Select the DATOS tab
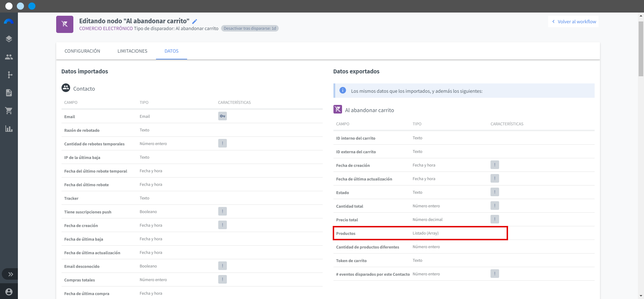The width and height of the screenshot is (644, 299). point(171,51)
